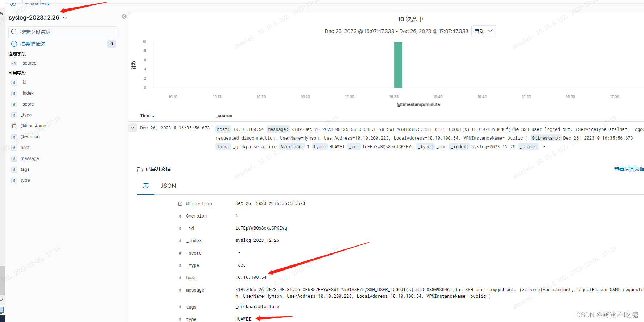Click the @version row in the document table
The height and width of the screenshot is (322, 644).
390,216
